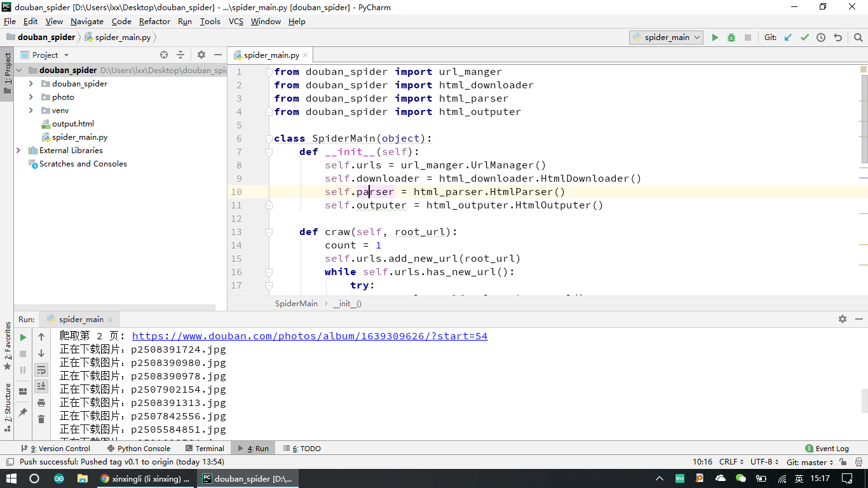Screen dimensions: 868x488
Task: Open UTF-8 encoding dropdown
Action: point(764,462)
